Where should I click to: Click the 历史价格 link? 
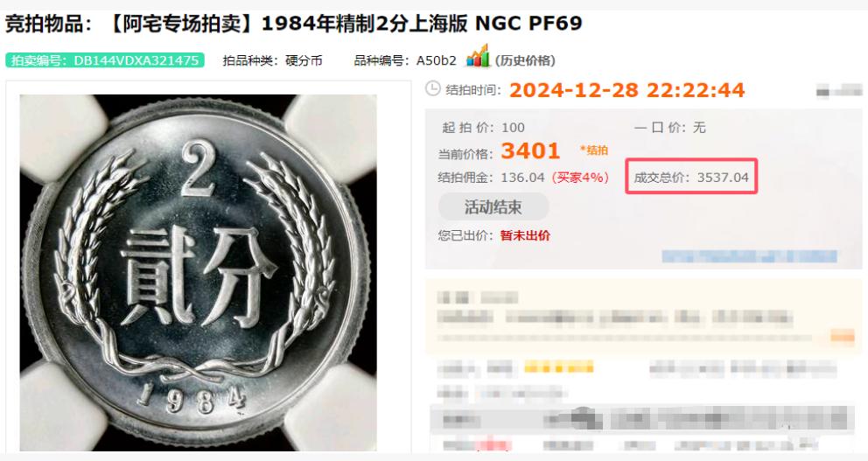click(525, 60)
